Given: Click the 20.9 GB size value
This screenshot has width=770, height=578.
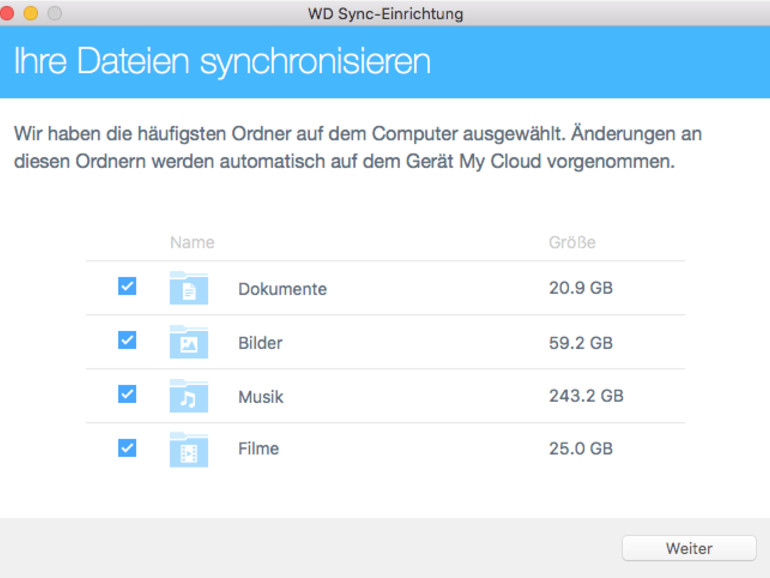Looking at the screenshot, I should 581,288.
